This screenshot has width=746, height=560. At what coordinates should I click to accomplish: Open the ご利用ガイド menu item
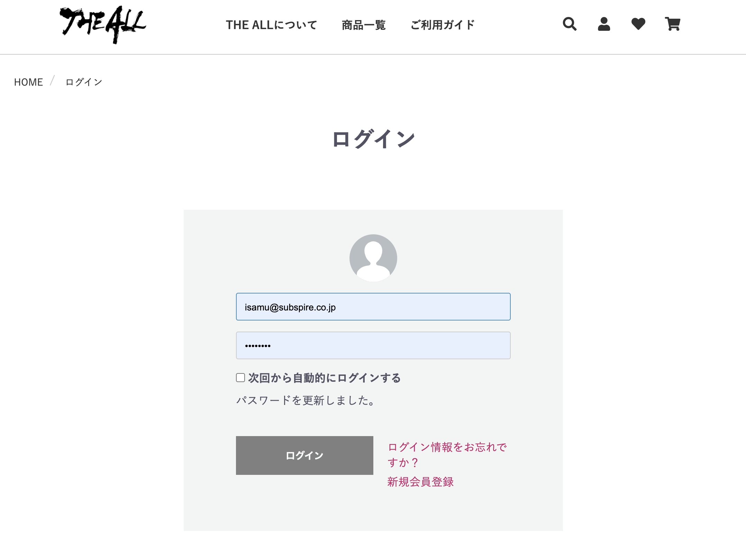tap(443, 25)
